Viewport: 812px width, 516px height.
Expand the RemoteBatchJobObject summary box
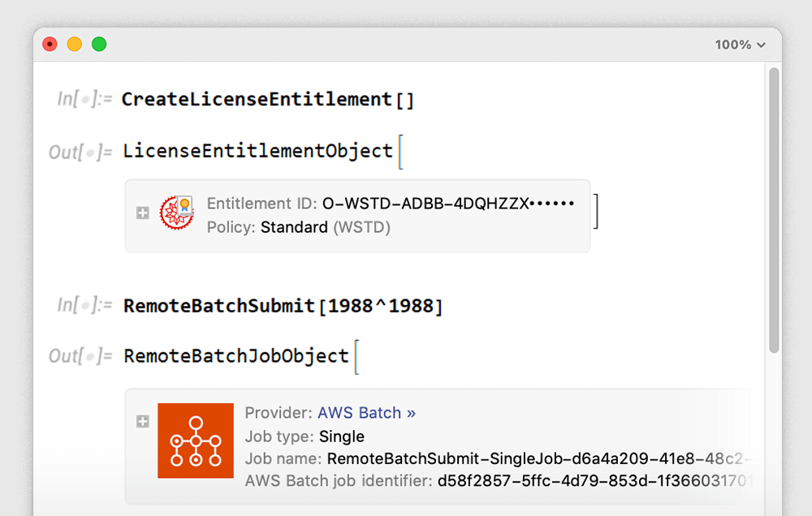click(143, 422)
